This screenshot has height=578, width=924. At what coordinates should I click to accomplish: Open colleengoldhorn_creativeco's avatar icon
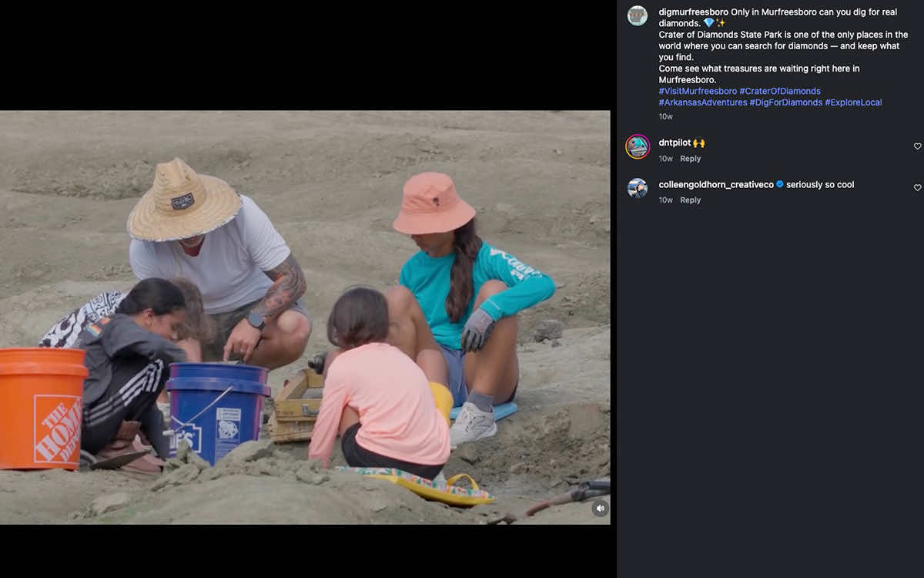pyautogui.click(x=638, y=188)
